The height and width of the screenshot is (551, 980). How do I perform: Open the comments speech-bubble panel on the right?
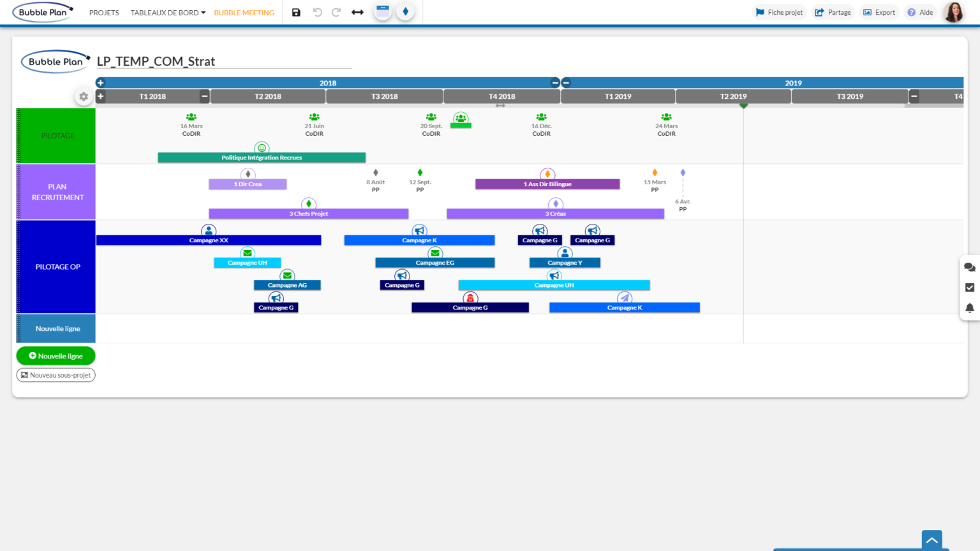[969, 267]
